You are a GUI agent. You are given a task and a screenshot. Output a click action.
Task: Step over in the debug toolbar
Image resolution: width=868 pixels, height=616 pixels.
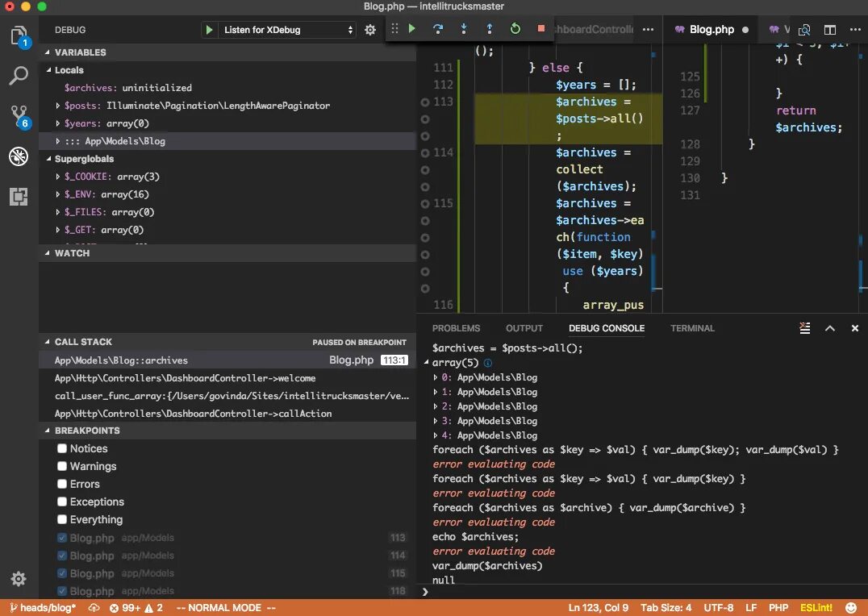coord(438,29)
